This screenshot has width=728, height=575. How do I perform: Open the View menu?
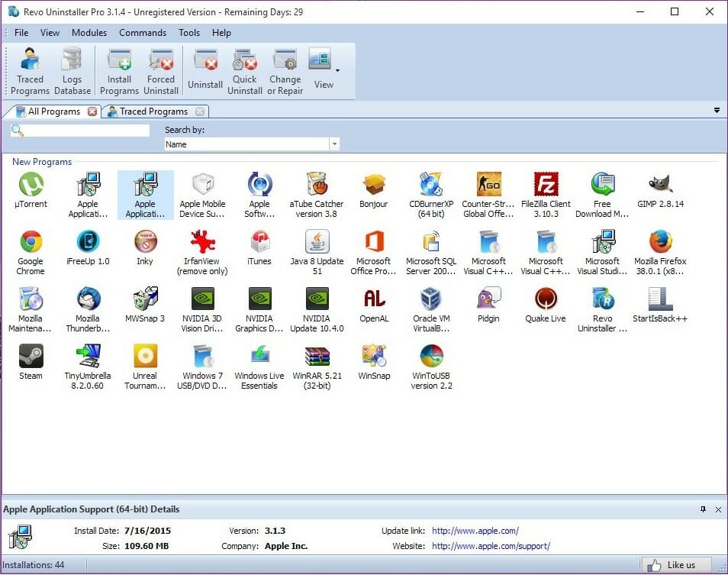50,33
